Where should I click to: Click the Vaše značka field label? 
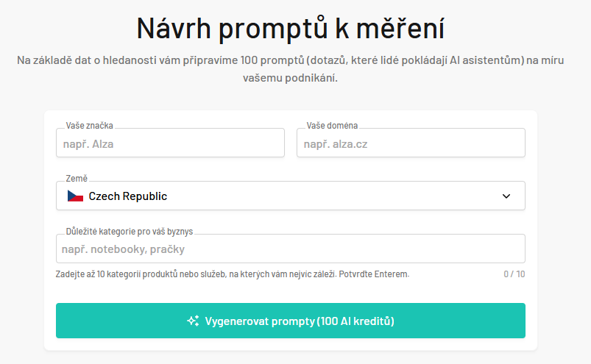[89, 126]
